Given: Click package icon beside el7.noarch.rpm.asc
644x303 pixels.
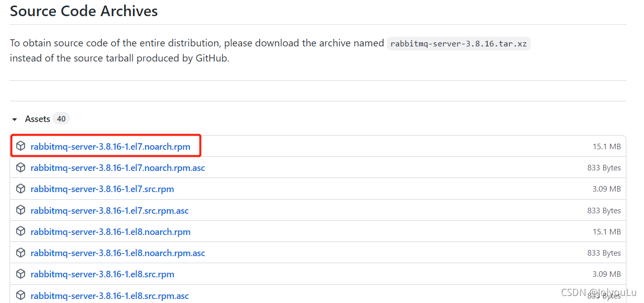Looking at the screenshot, I should [x=21, y=167].
